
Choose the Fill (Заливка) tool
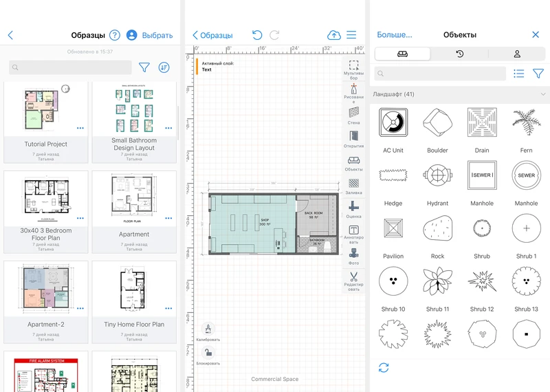click(353, 186)
